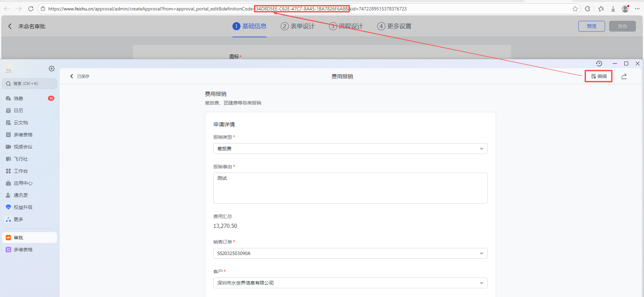Expand the 销售订单 dropdown

coord(350,253)
